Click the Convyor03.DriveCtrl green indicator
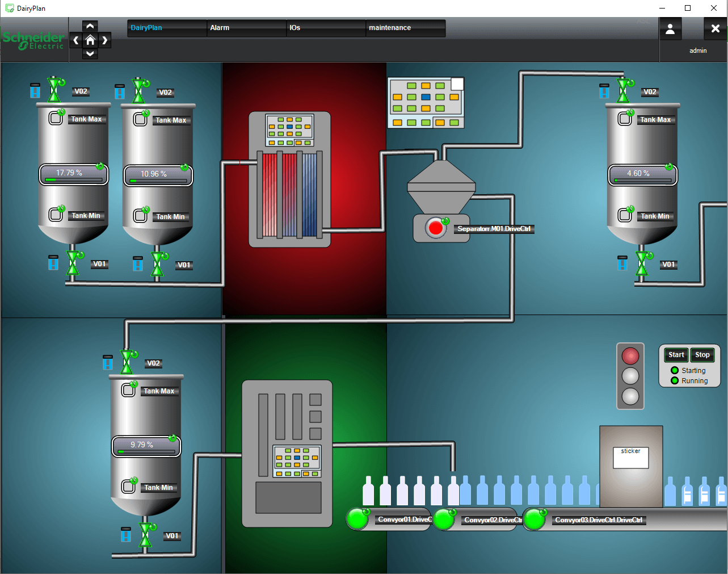 [534, 518]
